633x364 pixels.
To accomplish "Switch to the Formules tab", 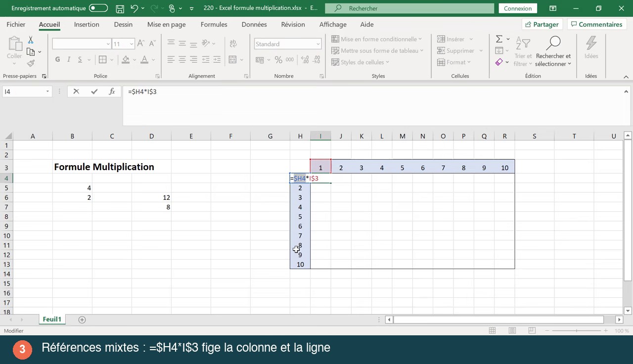I will click(x=214, y=24).
